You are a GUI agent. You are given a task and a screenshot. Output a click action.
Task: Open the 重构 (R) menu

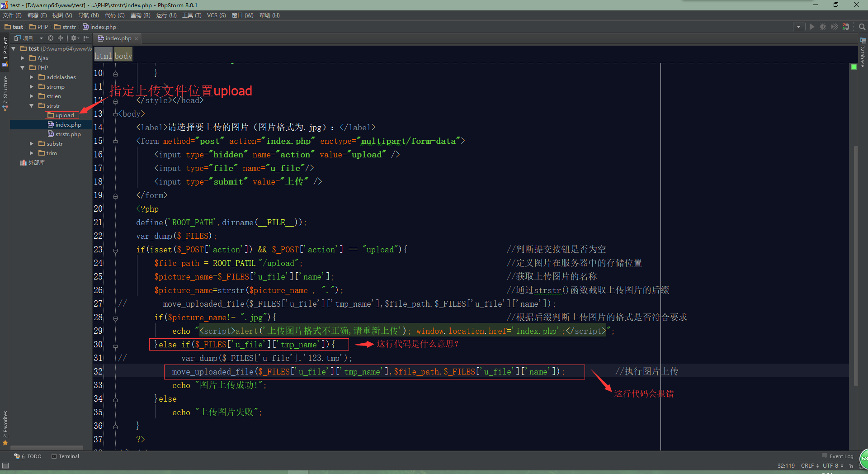(141, 15)
